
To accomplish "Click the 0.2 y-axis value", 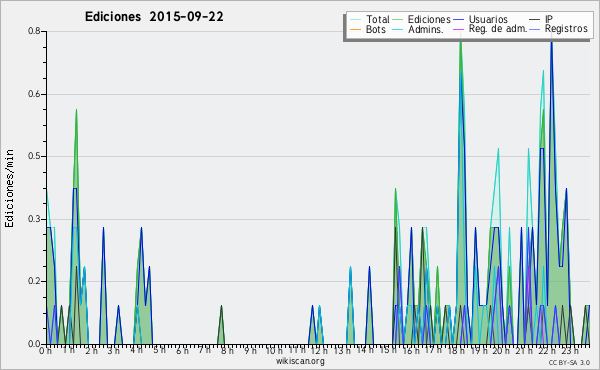I will 34,281.
